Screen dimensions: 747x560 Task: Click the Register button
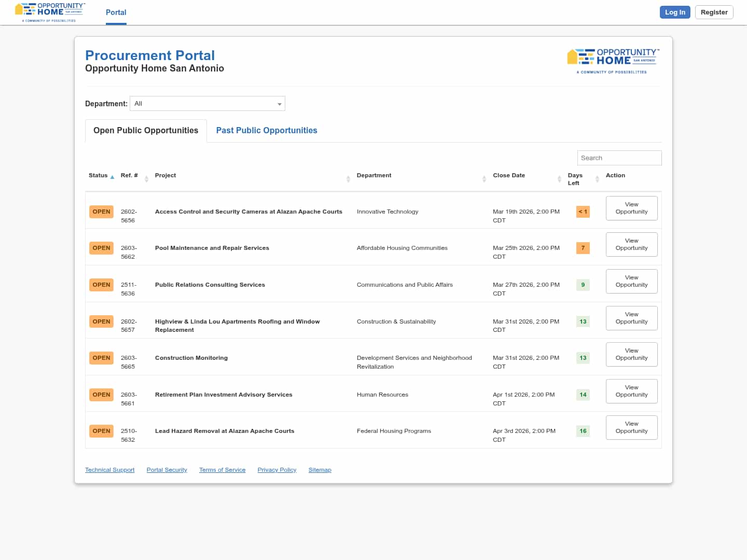(x=714, y=12)
